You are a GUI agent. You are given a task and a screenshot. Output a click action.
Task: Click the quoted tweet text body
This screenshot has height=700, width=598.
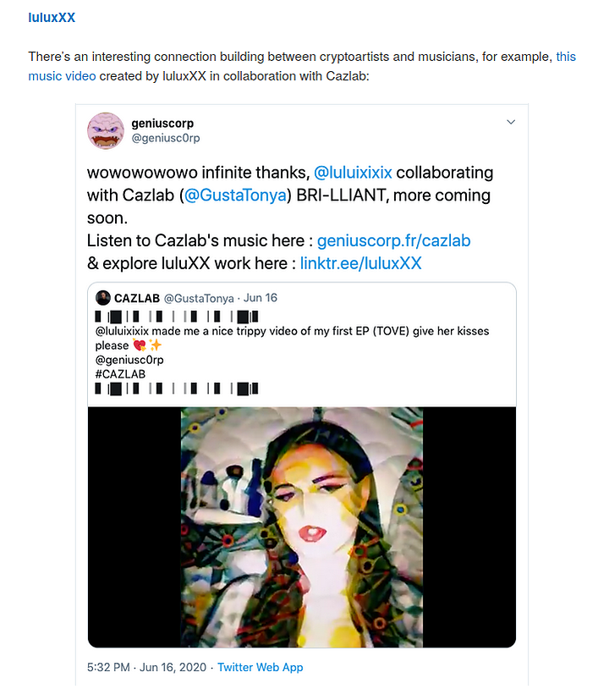point(293,353)
